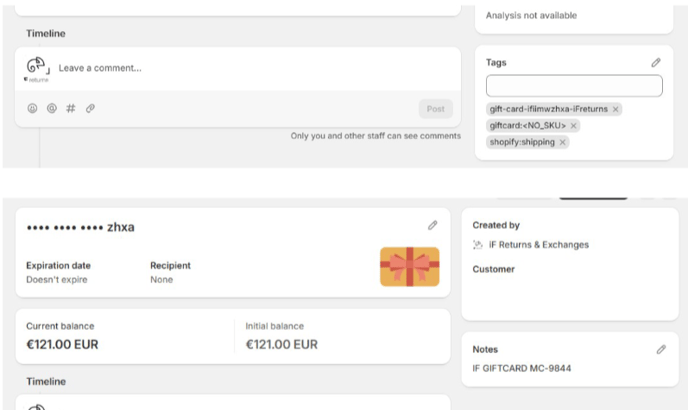Viewport: 688px width, 410px height.
Task: Remove the giftcard:<NO_SKU> tag
Action: (x=573, y=126)
